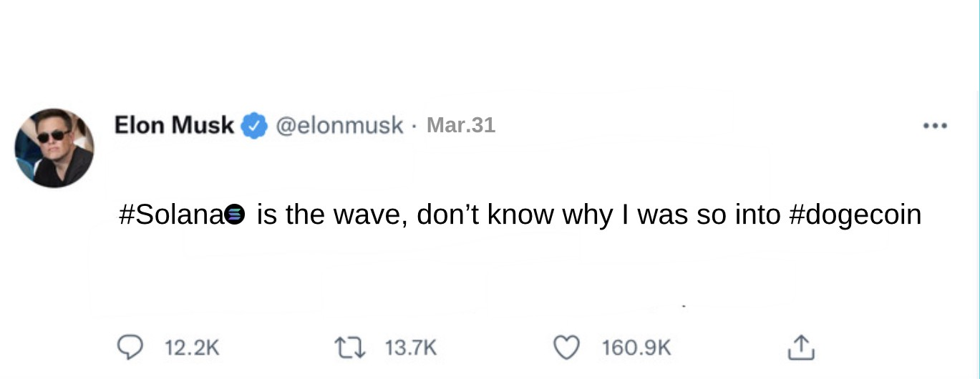Click the 13.7K retweet count
Image resolution: width=980 pixels, height=379 pixels.
tap(410, 348)
